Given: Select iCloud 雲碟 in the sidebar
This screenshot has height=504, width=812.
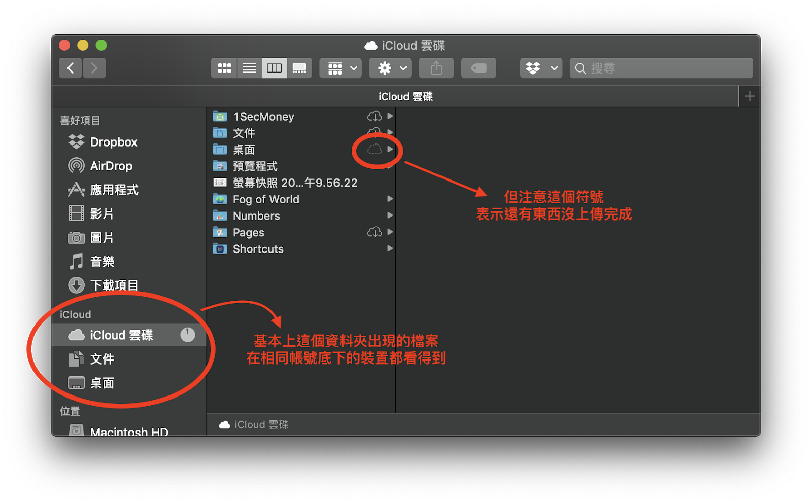Looking at the screenshot, I should pos(129,335).
